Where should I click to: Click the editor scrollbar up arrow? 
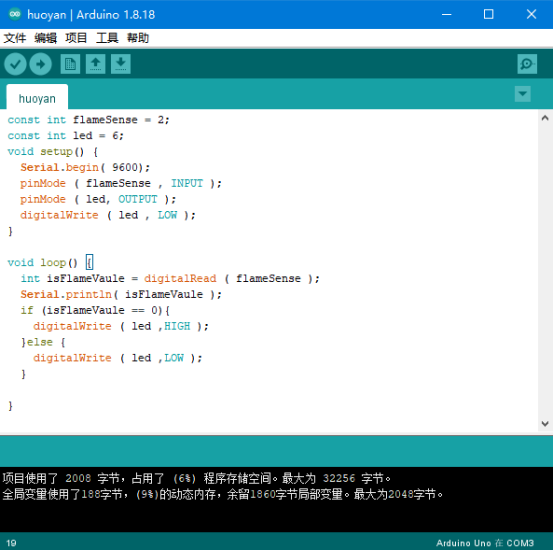pyautogui.click(x=545, y=118)
